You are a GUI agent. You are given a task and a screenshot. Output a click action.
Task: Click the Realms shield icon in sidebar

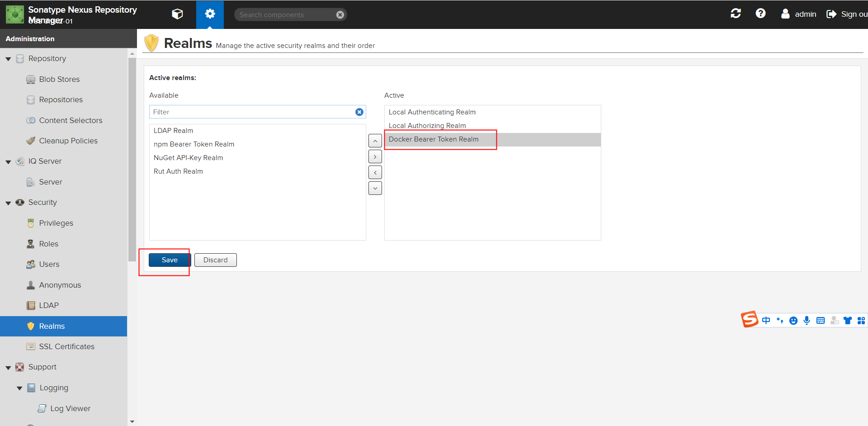coord(31,326)
